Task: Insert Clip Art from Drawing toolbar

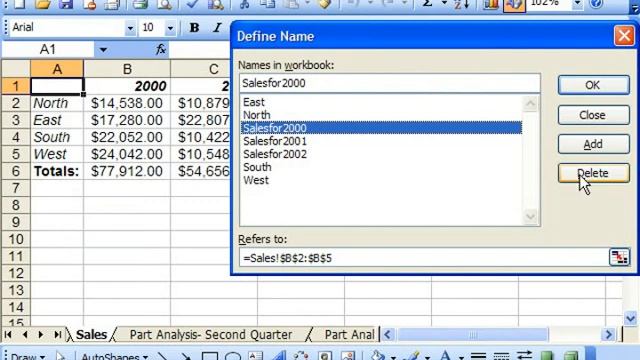Action: click(x=325, y=356)
